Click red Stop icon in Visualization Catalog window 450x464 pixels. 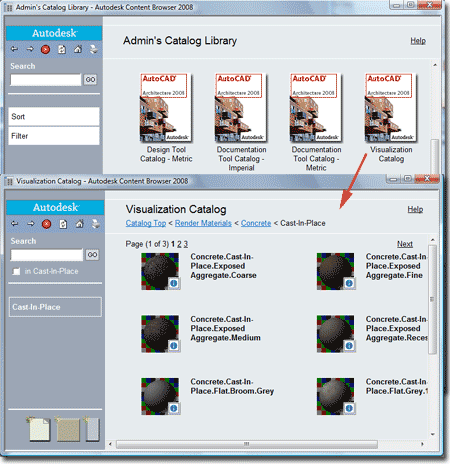(x=46, y=224)
